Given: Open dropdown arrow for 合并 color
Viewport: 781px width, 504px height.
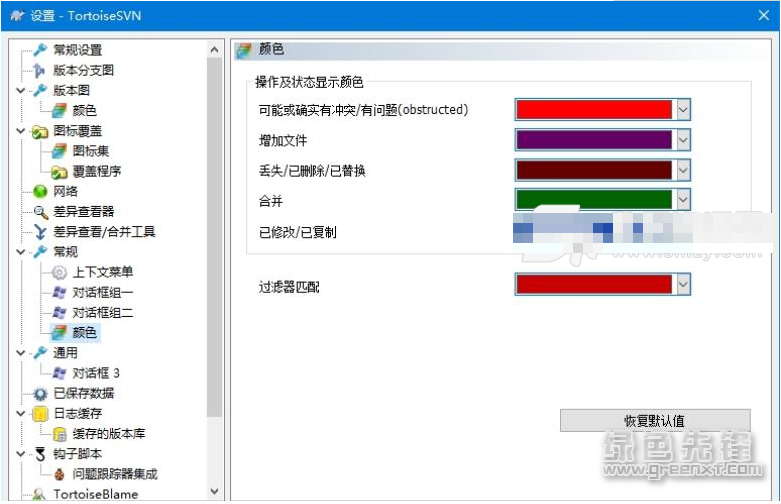Looking at the screenshot, I should pyautogui.click(x=683, y=200).
